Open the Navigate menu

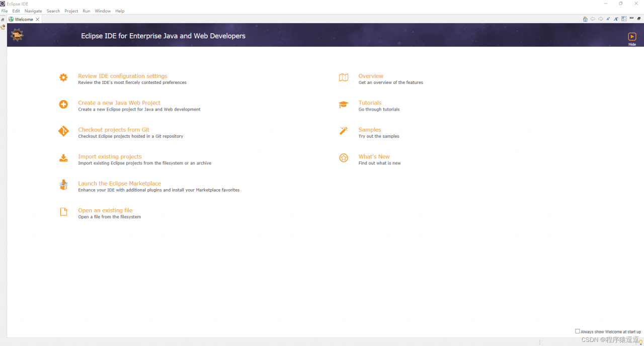[x=33, y=11]
